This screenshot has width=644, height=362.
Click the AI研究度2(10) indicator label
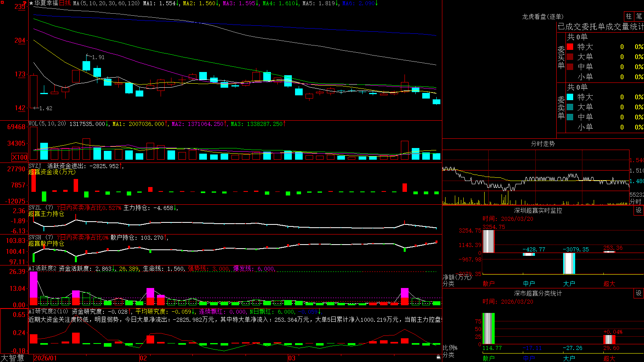tap(48, 311)
